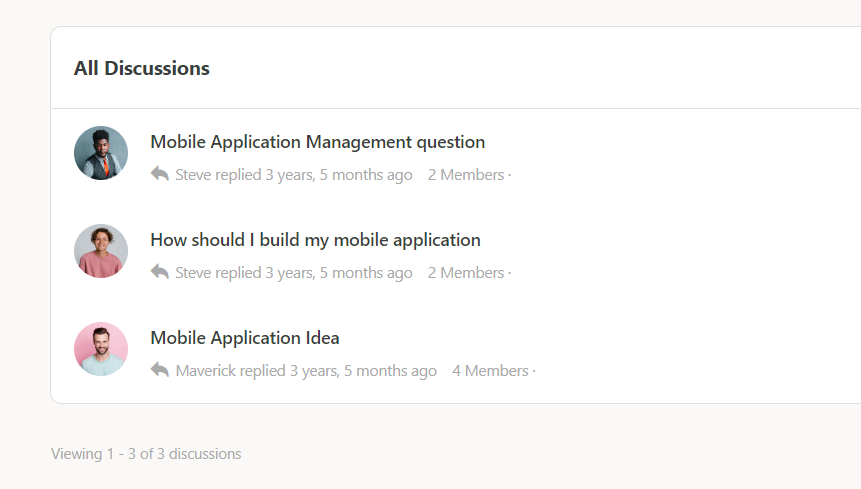Click the reply arrow icon beside Maverick replied
Viewport: 861px width, 489px height.
(160, 370)
